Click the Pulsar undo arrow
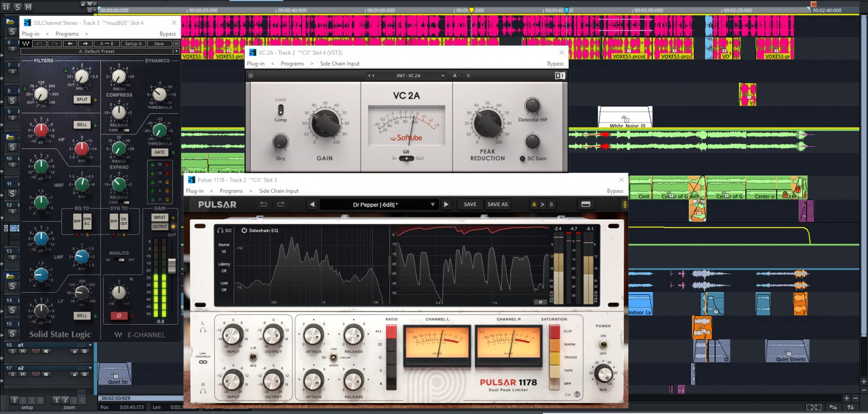 [264, 204]
